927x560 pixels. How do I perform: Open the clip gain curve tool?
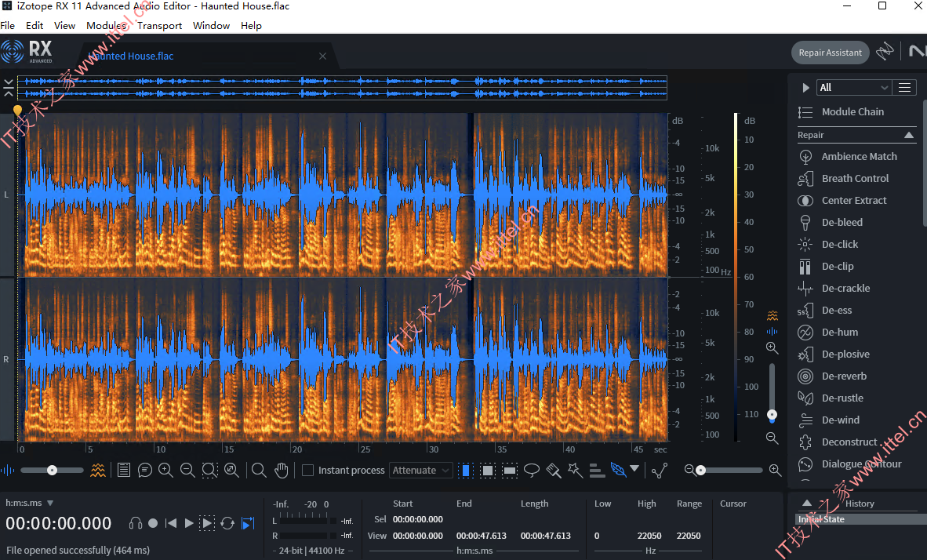click(x=660, y=470)
